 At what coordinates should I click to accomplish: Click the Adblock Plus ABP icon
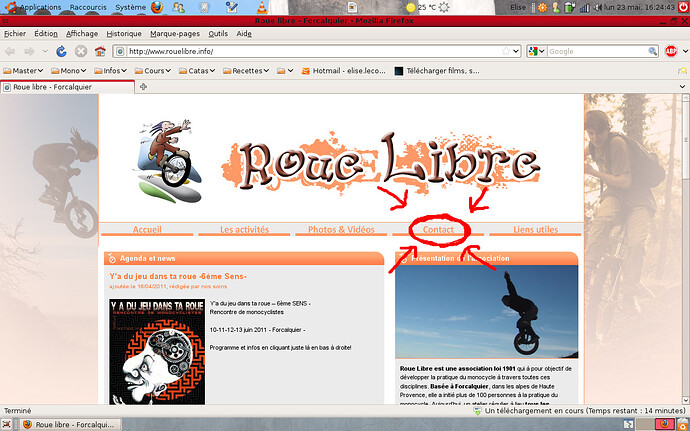pyautogui.click(x=674, y=51)
